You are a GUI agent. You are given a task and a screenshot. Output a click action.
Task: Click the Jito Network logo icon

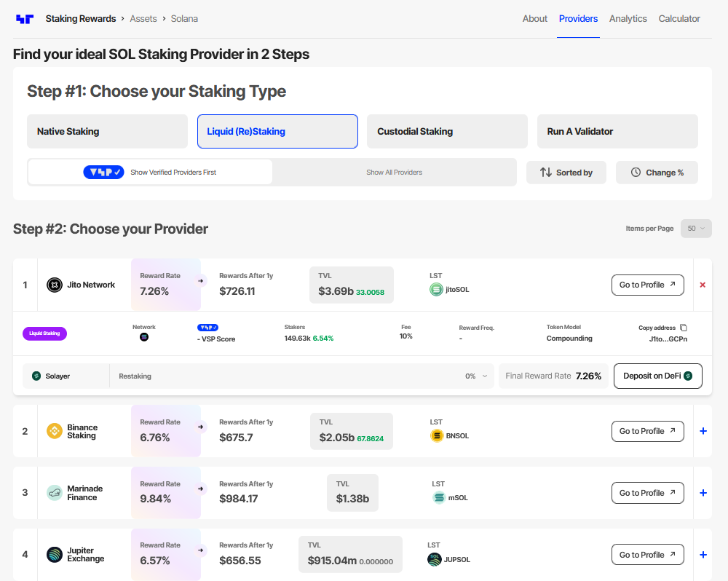point(55,285)
